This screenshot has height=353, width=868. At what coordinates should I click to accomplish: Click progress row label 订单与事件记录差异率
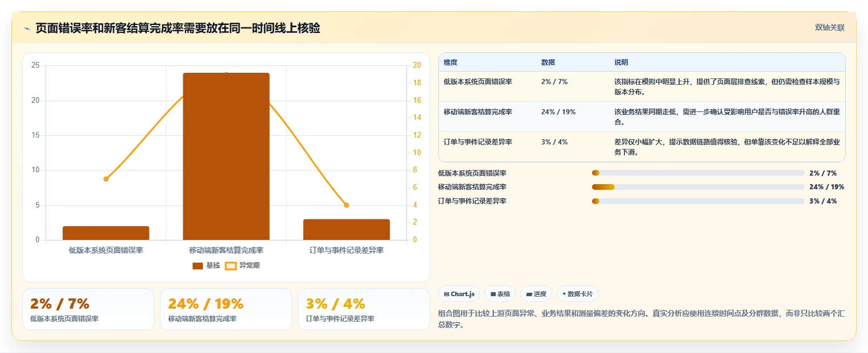472,201
